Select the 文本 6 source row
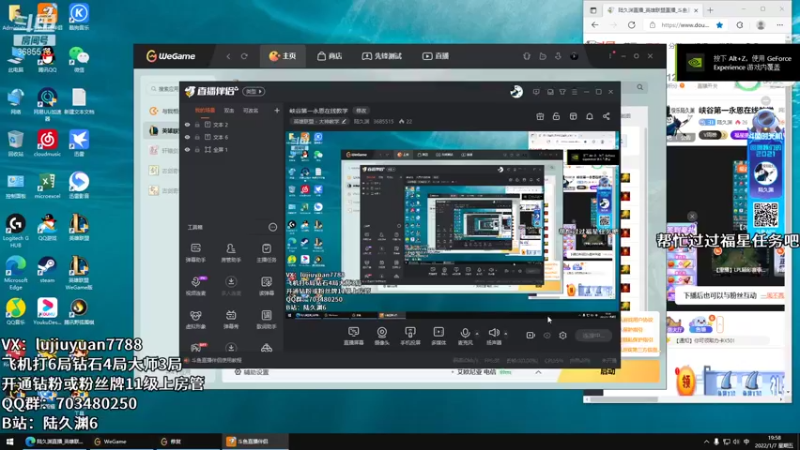This screenshot has height=450, width=800. coord(231,137)
